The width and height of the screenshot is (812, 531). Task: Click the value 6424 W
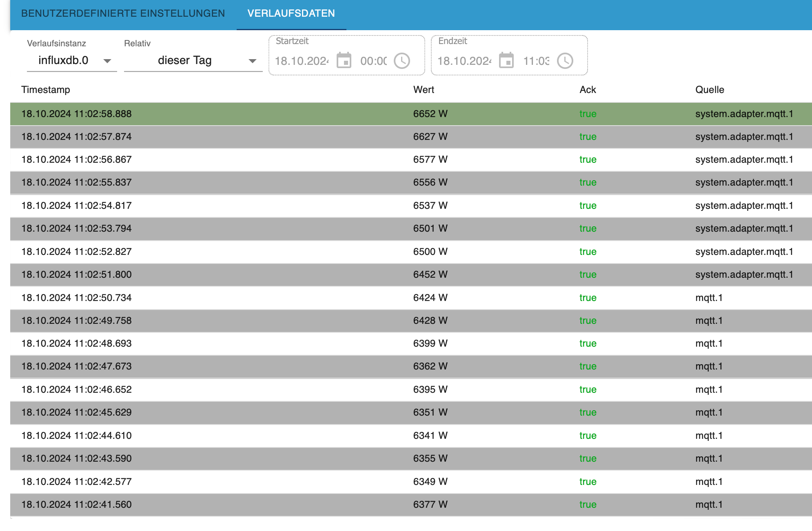pyautogui.click(x=430, y=298)
